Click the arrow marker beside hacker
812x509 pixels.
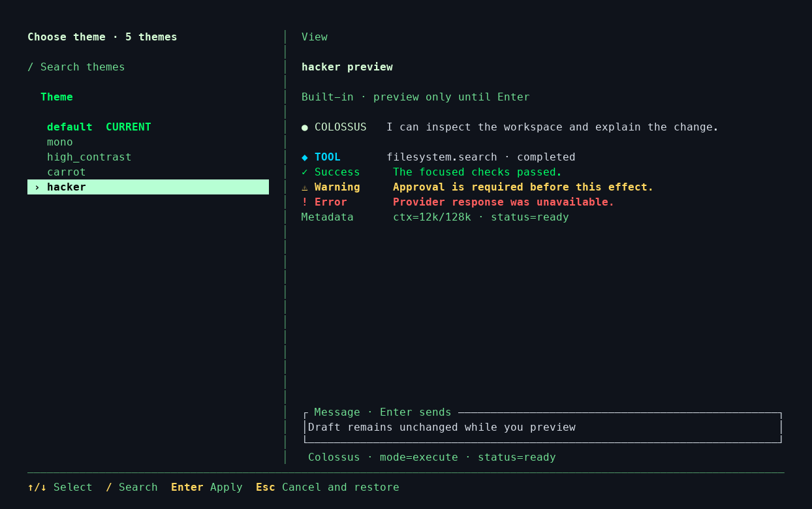pos(37,187)
